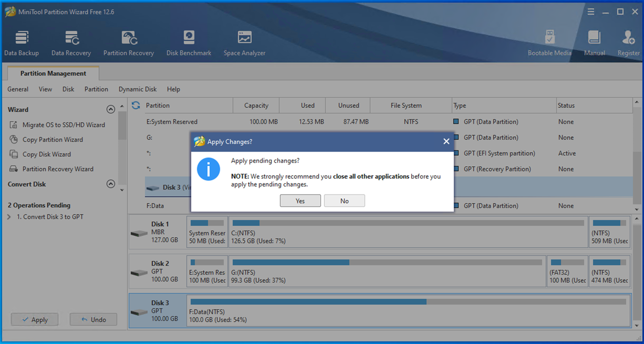
Task: Select the 509 MB NTFS block on Disk 1
Action: pos(609,232)
